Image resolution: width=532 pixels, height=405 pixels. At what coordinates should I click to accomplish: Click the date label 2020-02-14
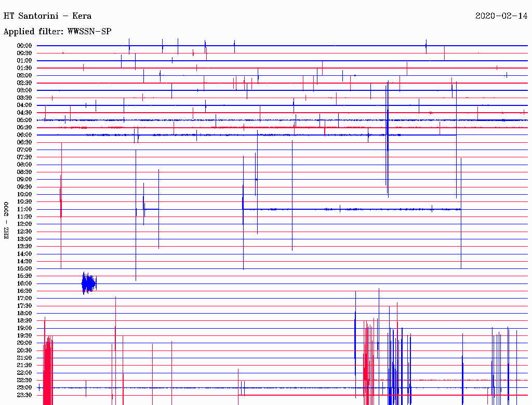coord(501,16)
